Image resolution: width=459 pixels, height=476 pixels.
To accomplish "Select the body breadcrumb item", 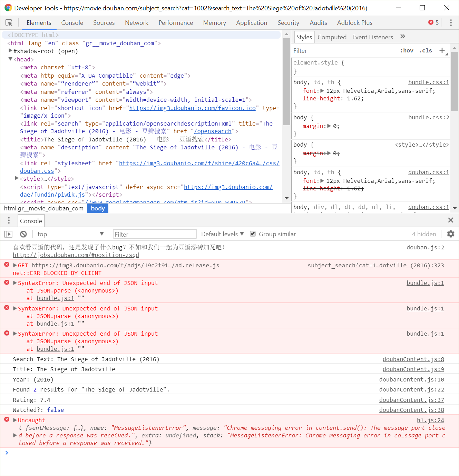I will [x=98, y=208].
